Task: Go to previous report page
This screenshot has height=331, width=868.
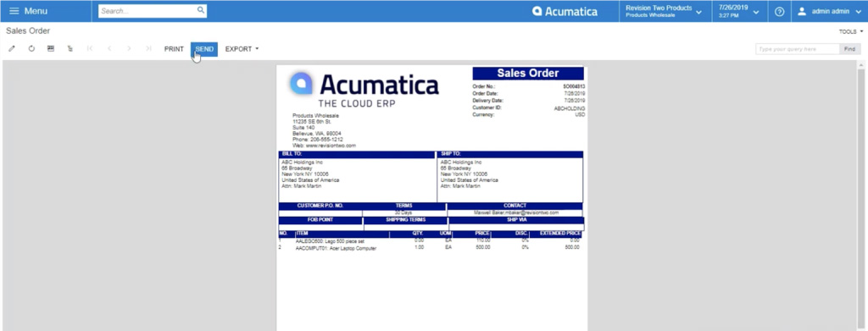Action: point(109,48)
